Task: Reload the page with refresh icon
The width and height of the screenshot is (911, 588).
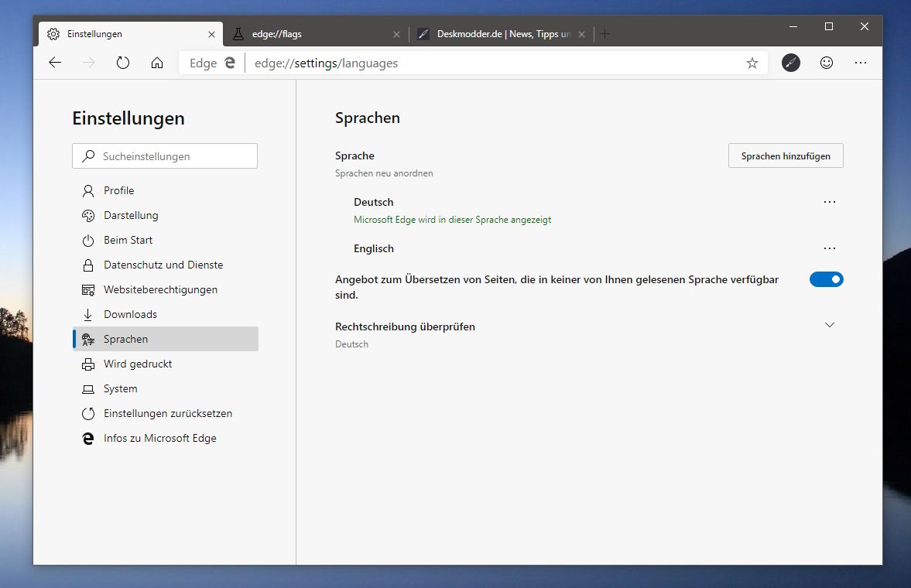Action: click(x=122, y=63)
